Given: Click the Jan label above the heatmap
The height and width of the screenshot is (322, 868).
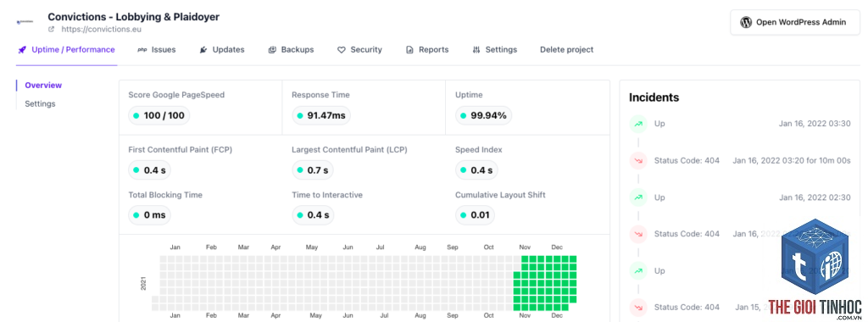Looking at the screenshot, I should pos(175,247).
